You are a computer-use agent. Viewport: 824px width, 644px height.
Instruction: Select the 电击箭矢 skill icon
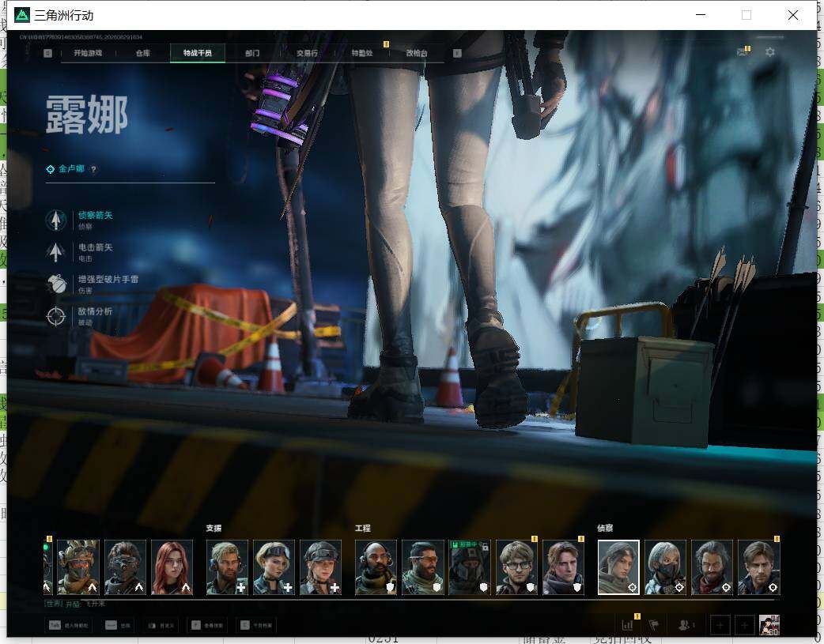[x=55, y=252]
